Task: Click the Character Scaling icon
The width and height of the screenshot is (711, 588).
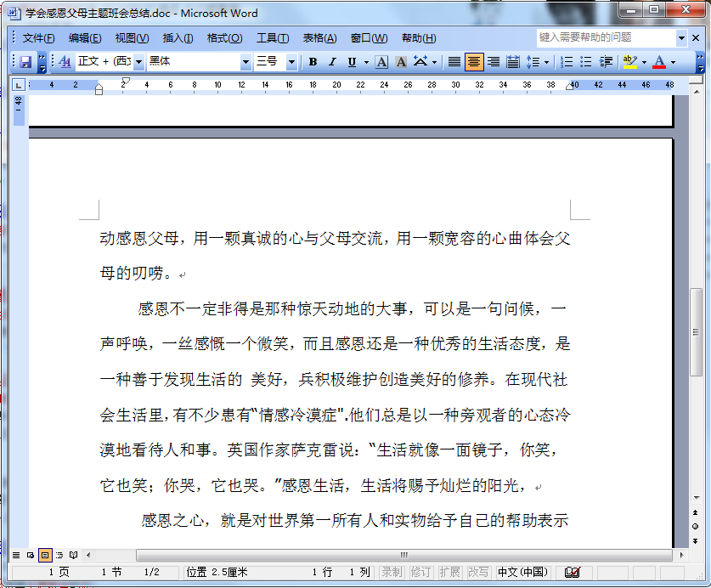Action: pyautogui.click(x=420, y=62)
